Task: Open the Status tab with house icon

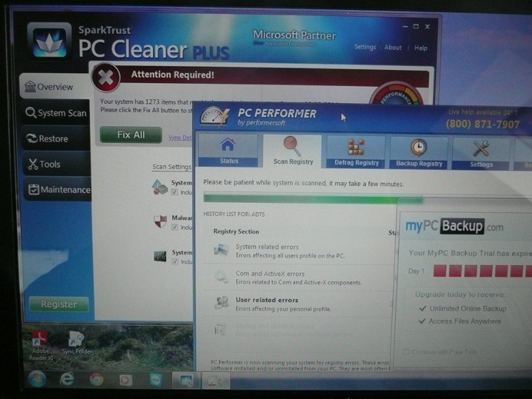Action: point(228,151)
